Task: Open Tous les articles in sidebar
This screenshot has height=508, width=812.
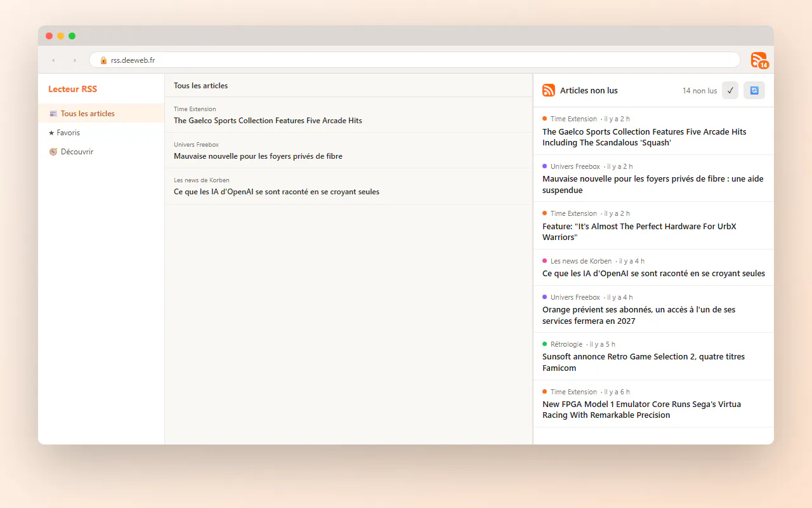Action: 101,114
